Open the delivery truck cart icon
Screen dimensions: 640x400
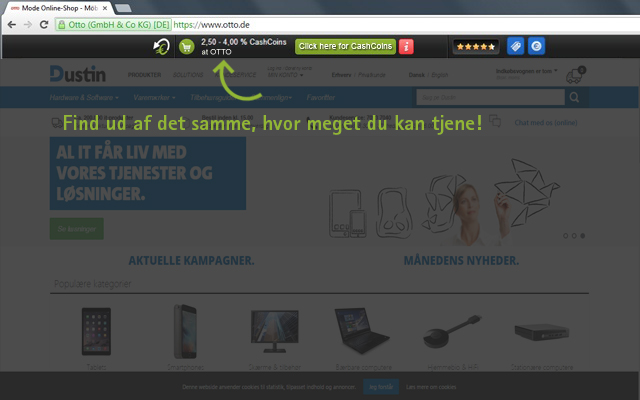(x=575, y=75)
